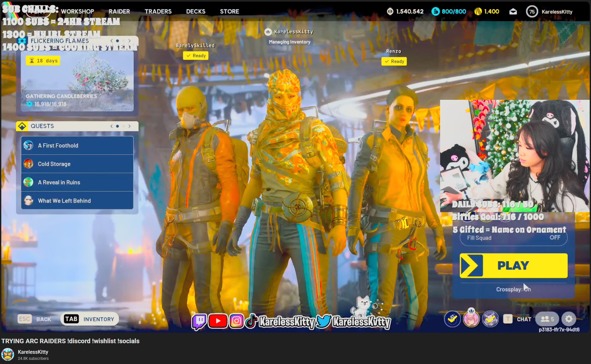Open the WORKSHOP tab

point(77,12)
